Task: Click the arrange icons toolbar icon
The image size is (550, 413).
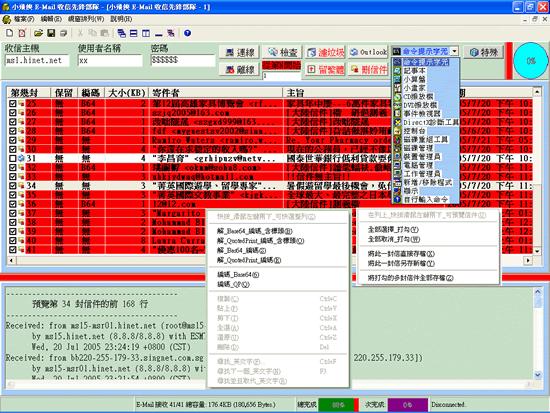Action: [171, 33]
